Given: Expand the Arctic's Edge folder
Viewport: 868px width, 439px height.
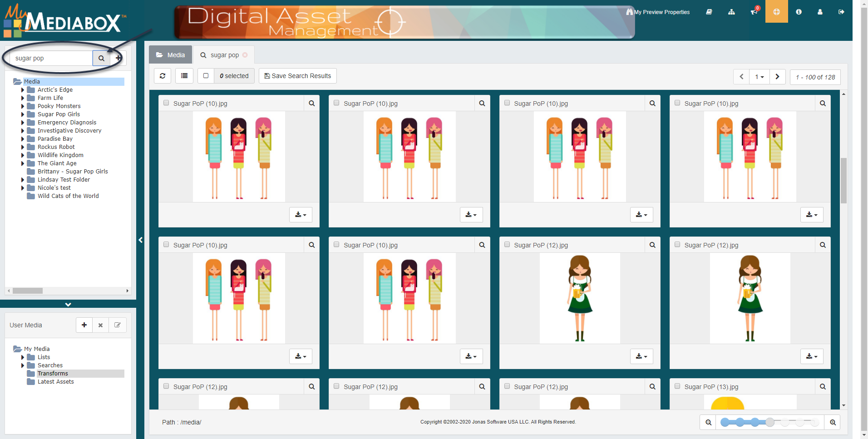Looking at the screenshot, I should click(x=23, y=90).
